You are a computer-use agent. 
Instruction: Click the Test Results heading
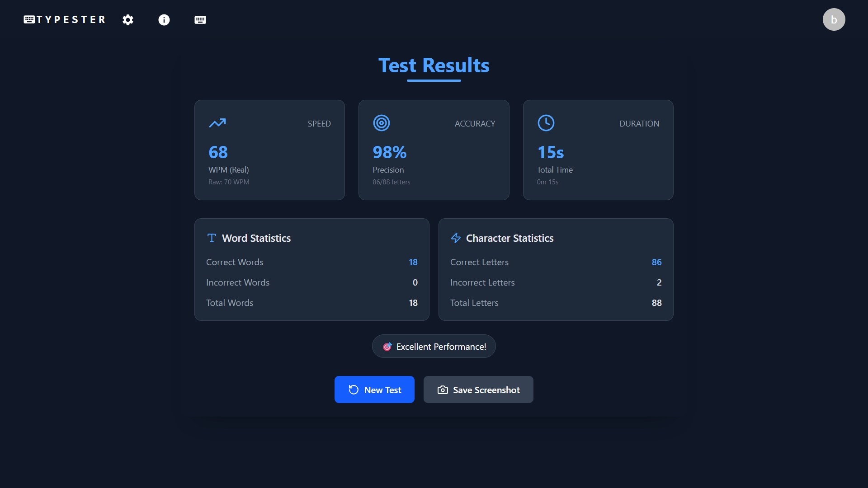[434, 66]
